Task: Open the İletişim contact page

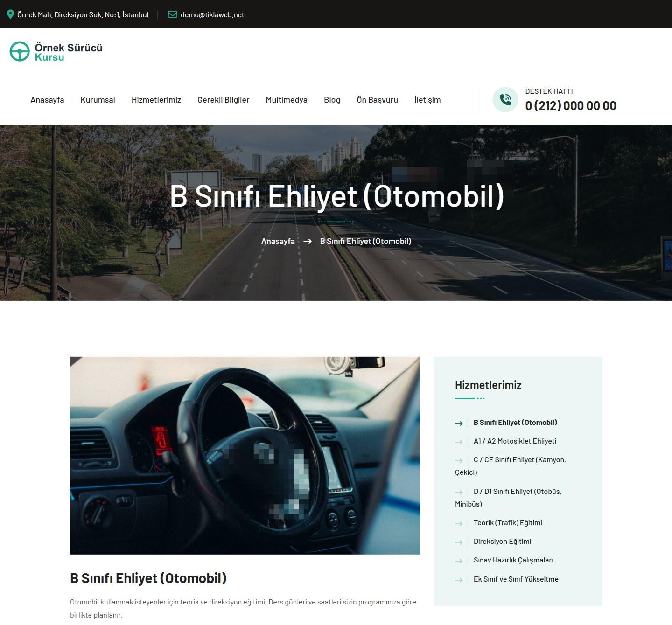Action: click(427, 100)
